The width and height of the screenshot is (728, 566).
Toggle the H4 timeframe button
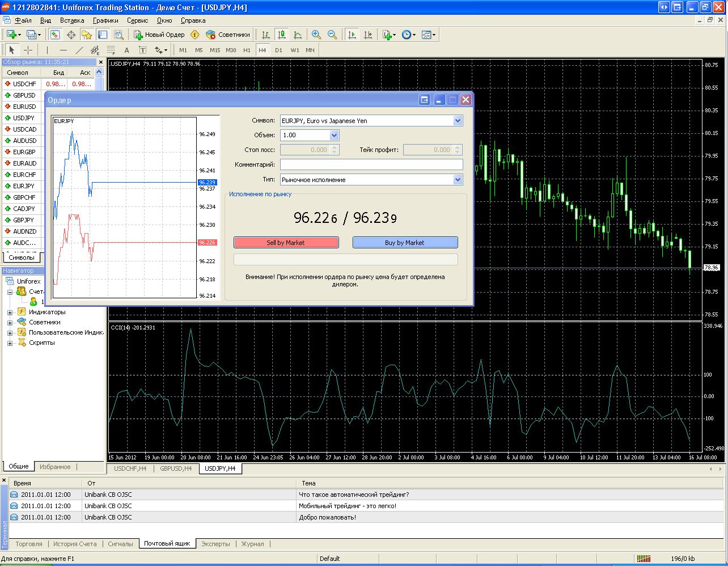click(x=263, y=50)
